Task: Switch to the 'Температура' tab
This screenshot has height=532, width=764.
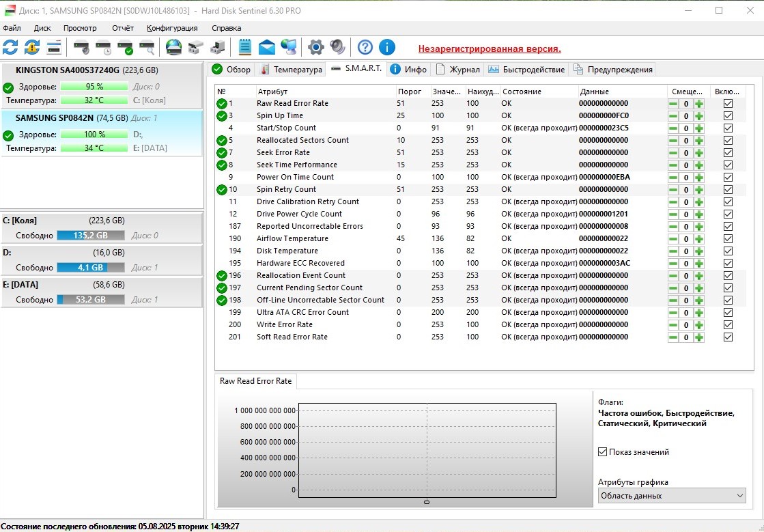Action: coord(291,70)
